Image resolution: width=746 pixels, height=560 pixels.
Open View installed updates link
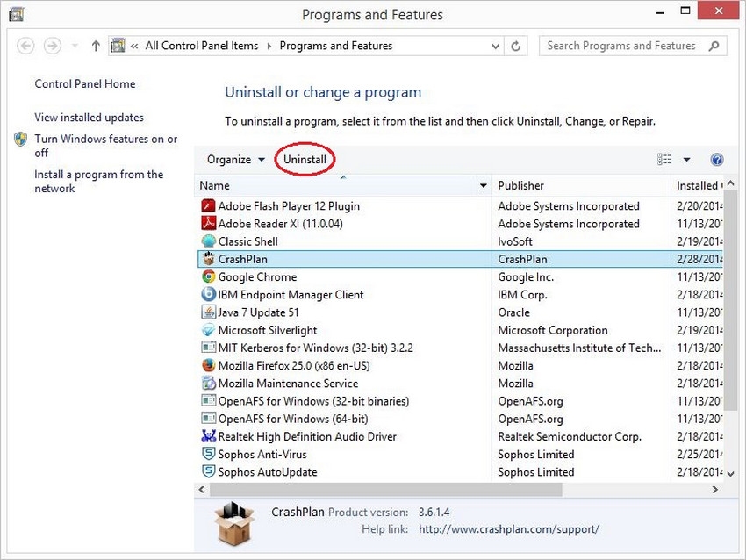click(89, 117)
